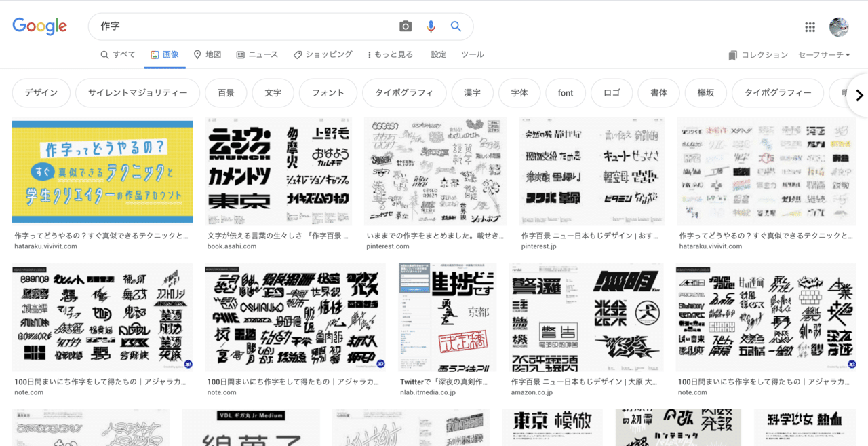Select the font filter chip
Image resolution: width=868 pixels, height=446 pixels.
click(x=566, y=93)
